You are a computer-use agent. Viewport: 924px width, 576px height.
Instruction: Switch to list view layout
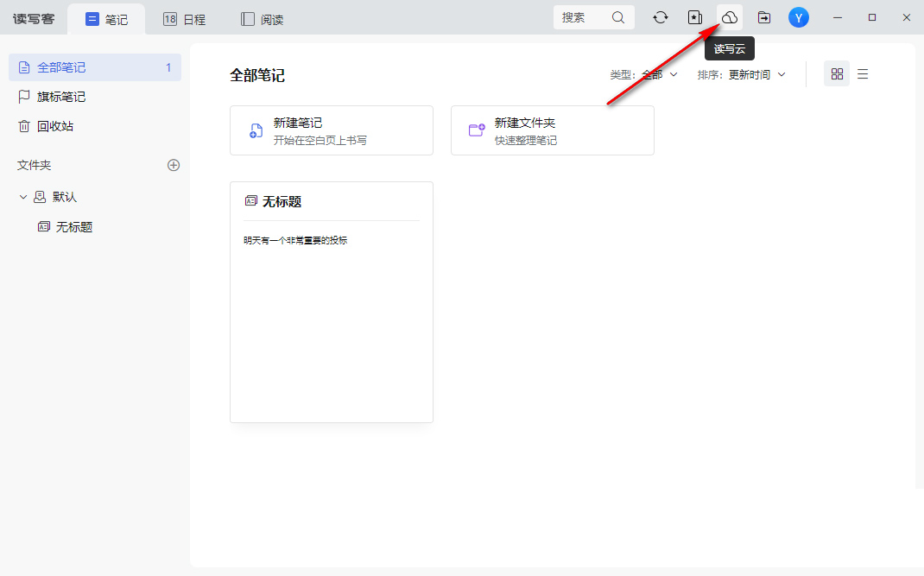(x=863, y=73)
